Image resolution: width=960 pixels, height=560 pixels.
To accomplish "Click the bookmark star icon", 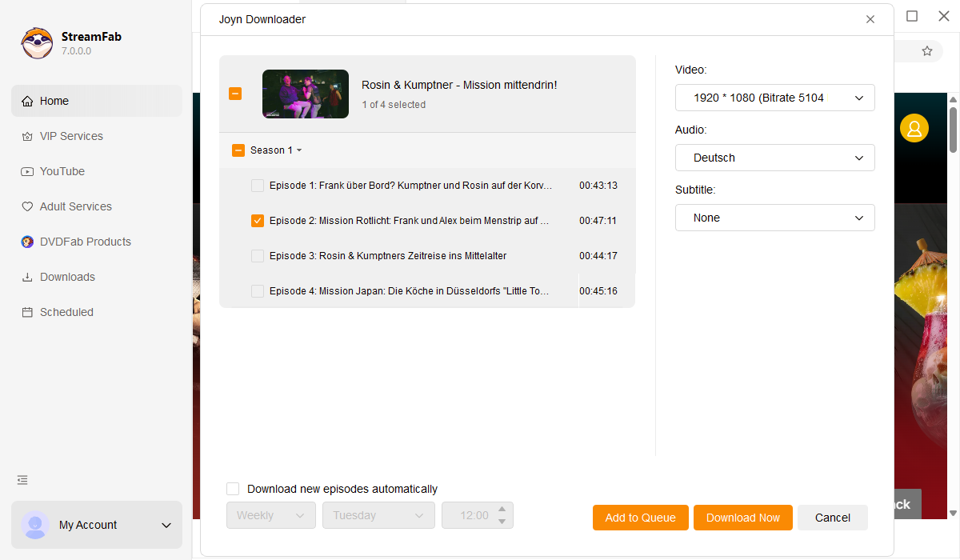I will pyautogui.click(x=927, y=51).
